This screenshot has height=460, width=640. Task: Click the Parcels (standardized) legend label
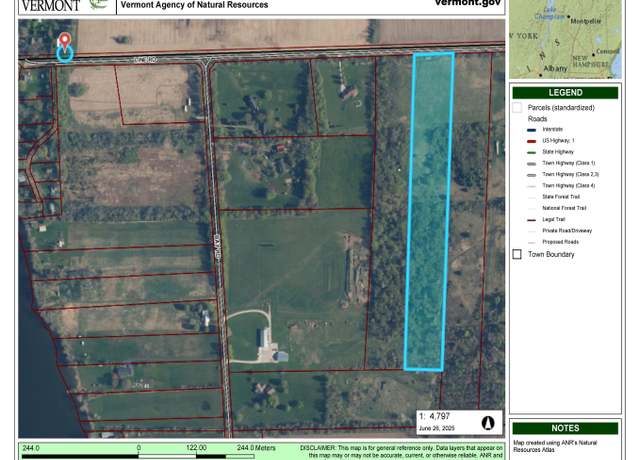point(561,108)
